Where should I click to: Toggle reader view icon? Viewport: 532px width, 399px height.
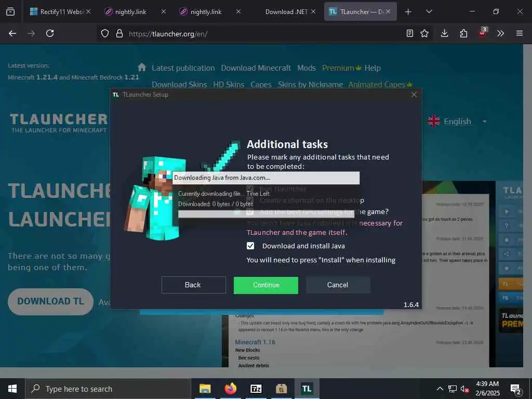409,33
